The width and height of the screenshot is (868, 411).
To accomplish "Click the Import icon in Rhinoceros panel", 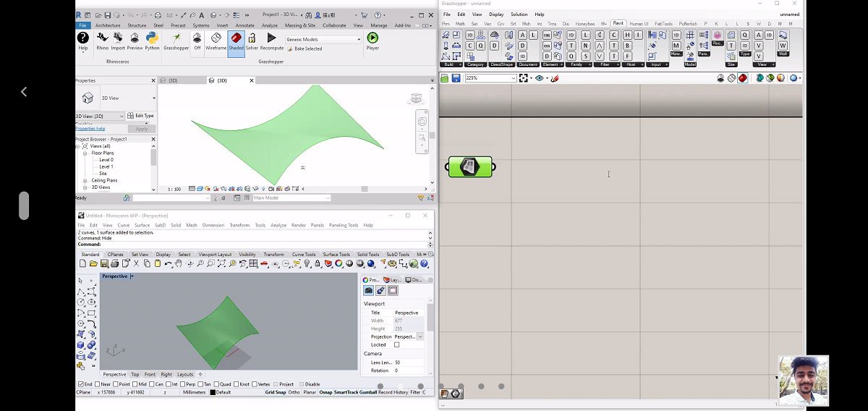I will tap(118, 40).
